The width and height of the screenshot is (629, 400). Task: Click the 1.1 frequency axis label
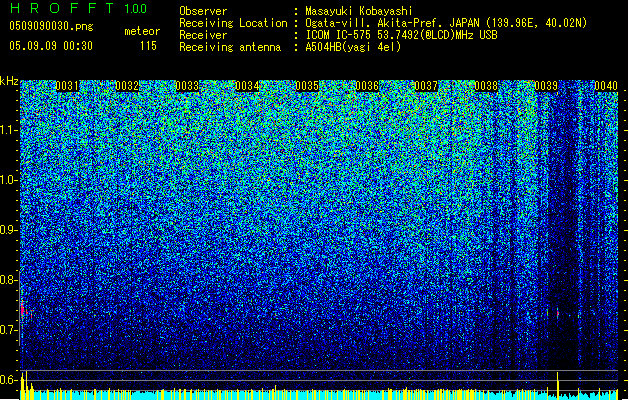9,131
